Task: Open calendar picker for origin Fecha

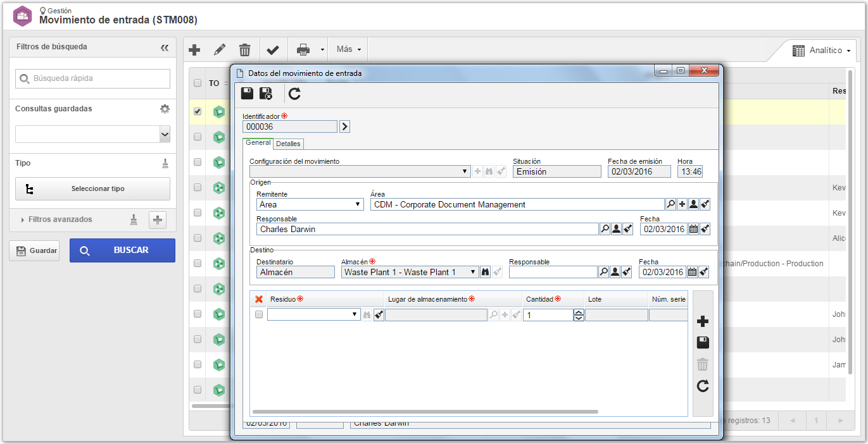Action: click(693, 230)
